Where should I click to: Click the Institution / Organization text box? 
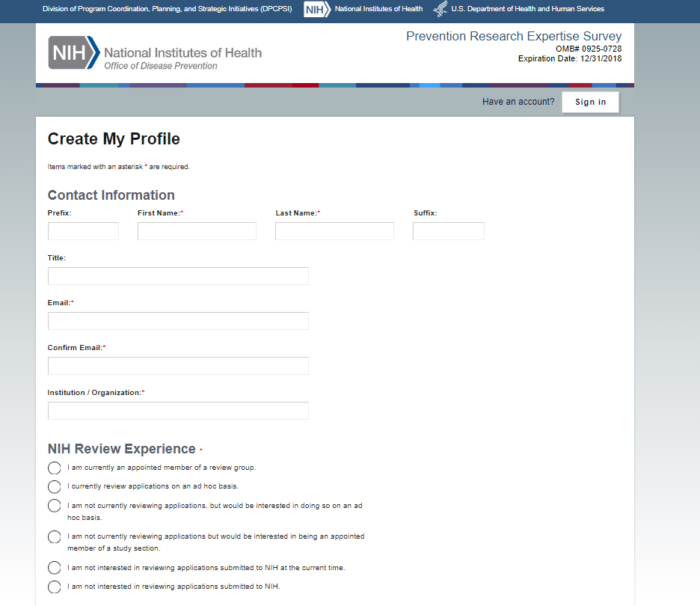coord(178,411)
